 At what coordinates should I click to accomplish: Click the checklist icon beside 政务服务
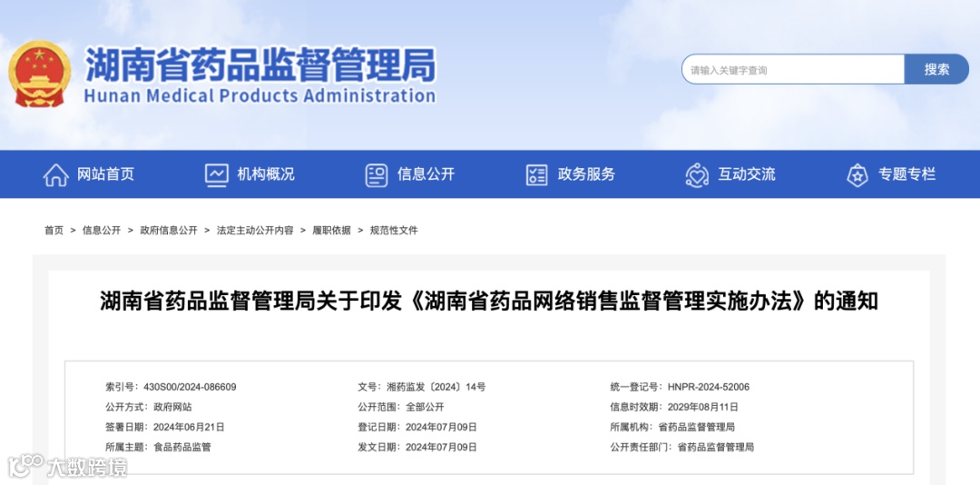pos(537,174)
